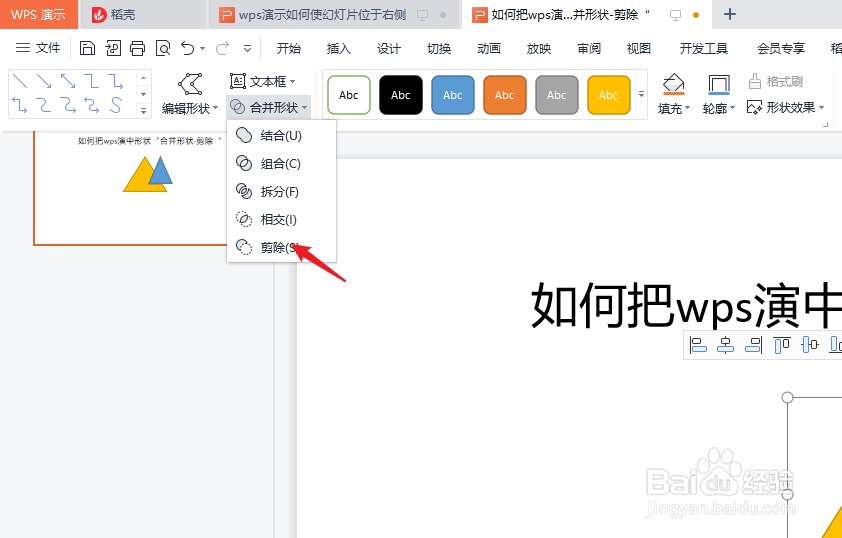Image resolution: width=842 pixels, height=538 pixels.
Task: Apply blue Abc shape style
Action: [453, 95]
